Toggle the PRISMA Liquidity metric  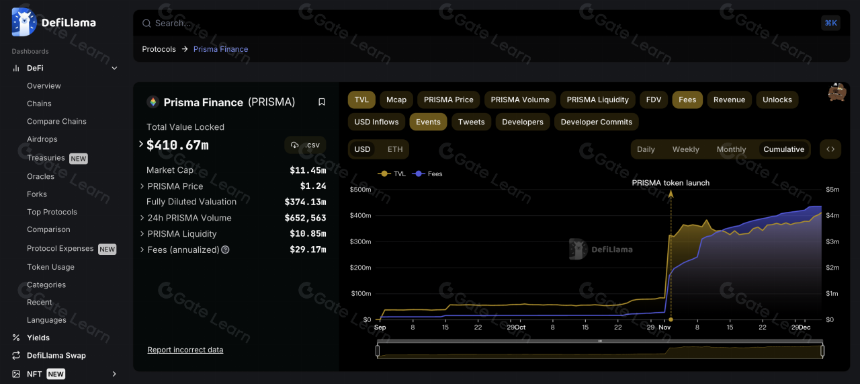597,100
